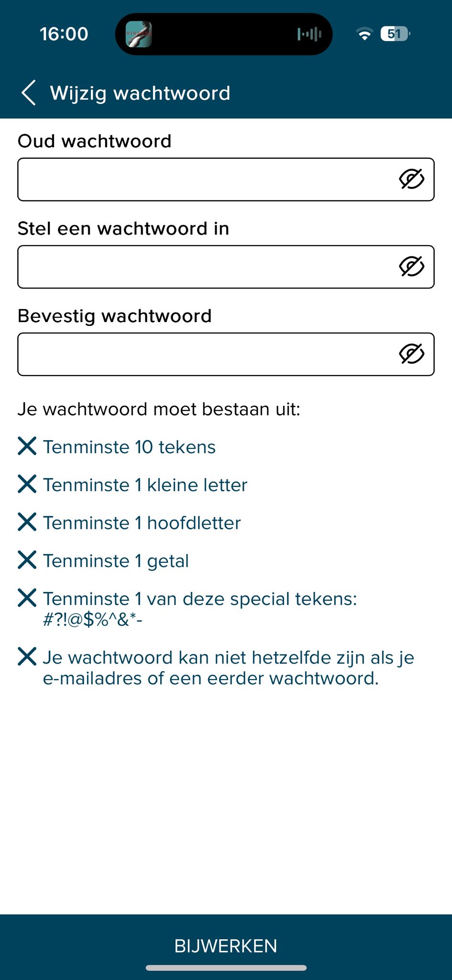Reveal the Bevestig wachtwoord entry
Screen dimensions: 452x980
(411, 354)
